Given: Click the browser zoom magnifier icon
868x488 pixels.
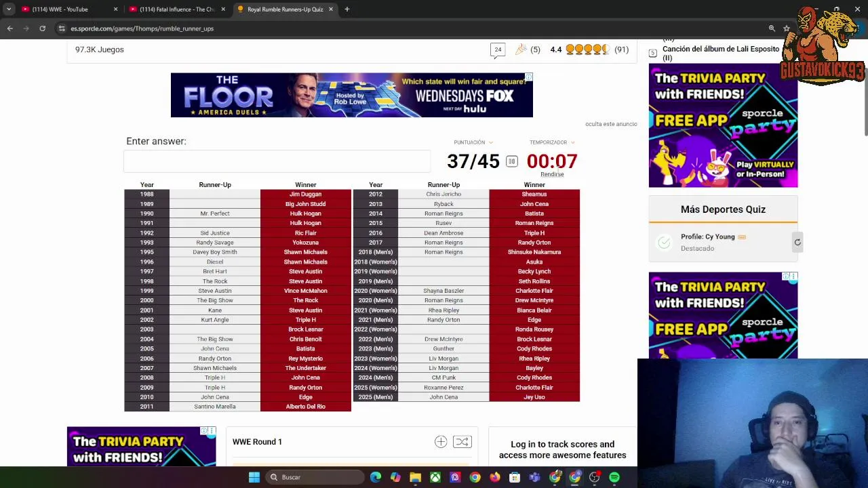Looking at the screenshot, I should pyautogui.click(x=772, y=28).
